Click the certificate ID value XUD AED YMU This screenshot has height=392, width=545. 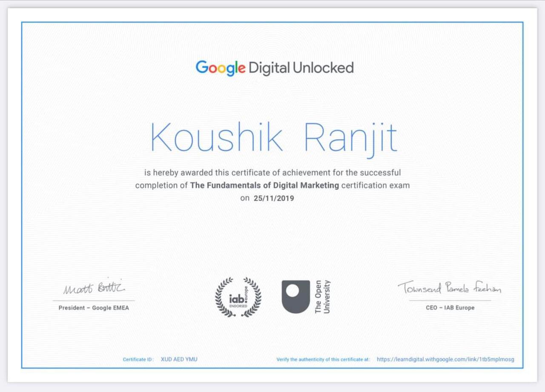click(x=179, y=359)
